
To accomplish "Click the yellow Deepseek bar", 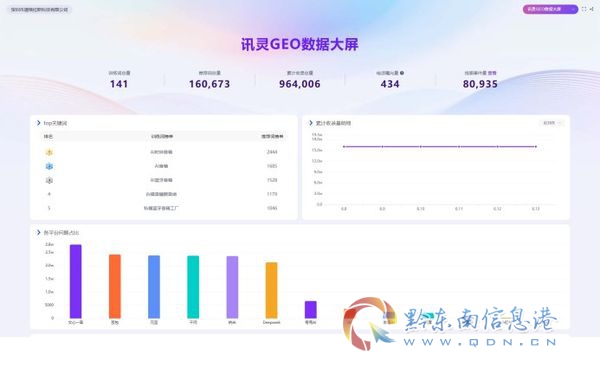I will click(271, 290).
